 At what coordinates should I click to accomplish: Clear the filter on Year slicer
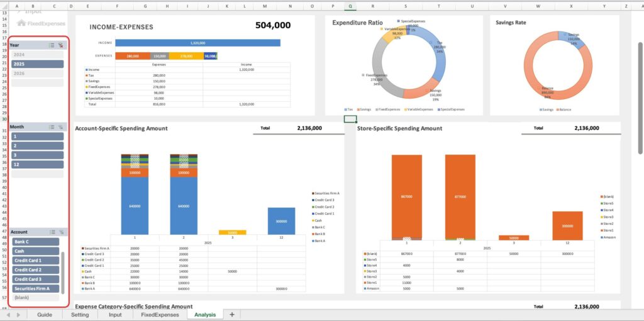tap(60, 45)
